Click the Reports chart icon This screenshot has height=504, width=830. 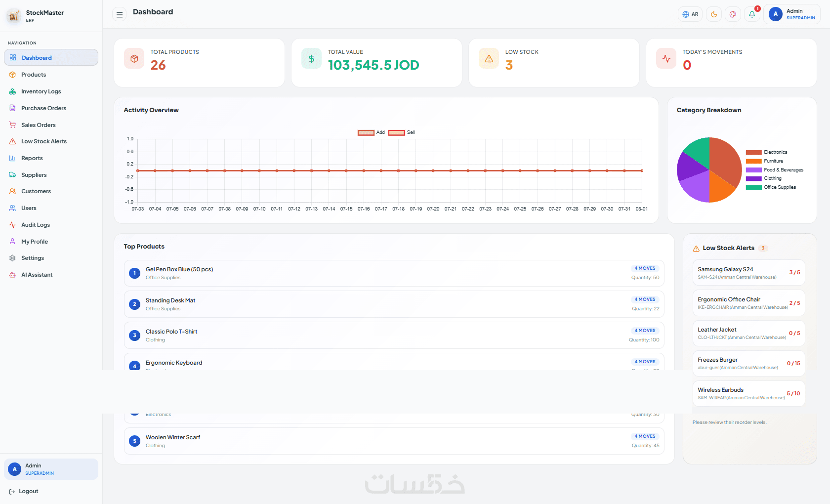[12, 158]
